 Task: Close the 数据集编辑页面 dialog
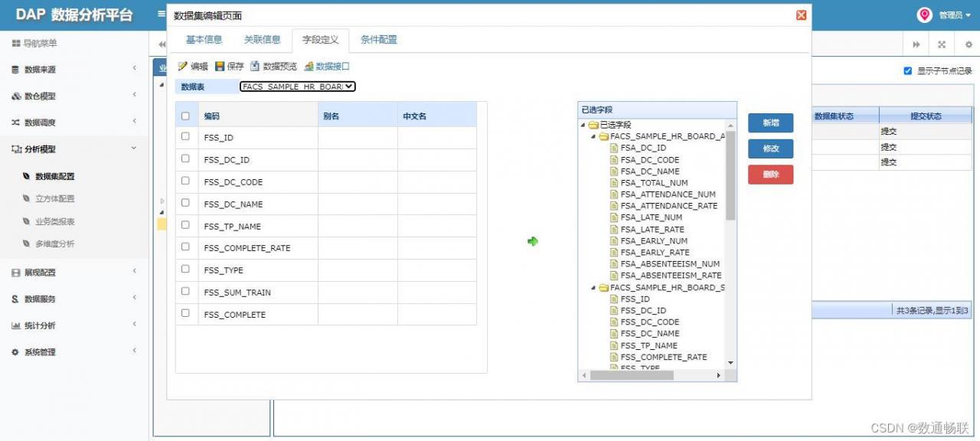(x=801, y=15)
